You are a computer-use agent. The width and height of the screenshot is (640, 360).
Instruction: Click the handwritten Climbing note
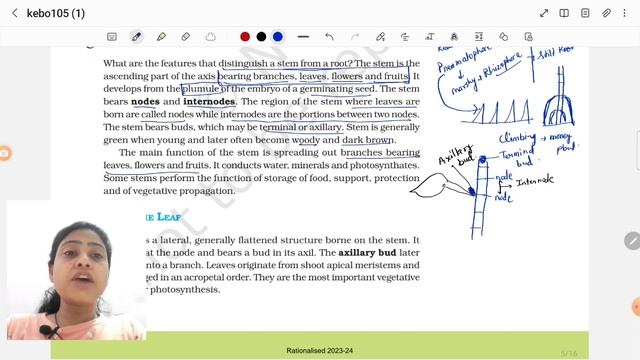point(517,138)
